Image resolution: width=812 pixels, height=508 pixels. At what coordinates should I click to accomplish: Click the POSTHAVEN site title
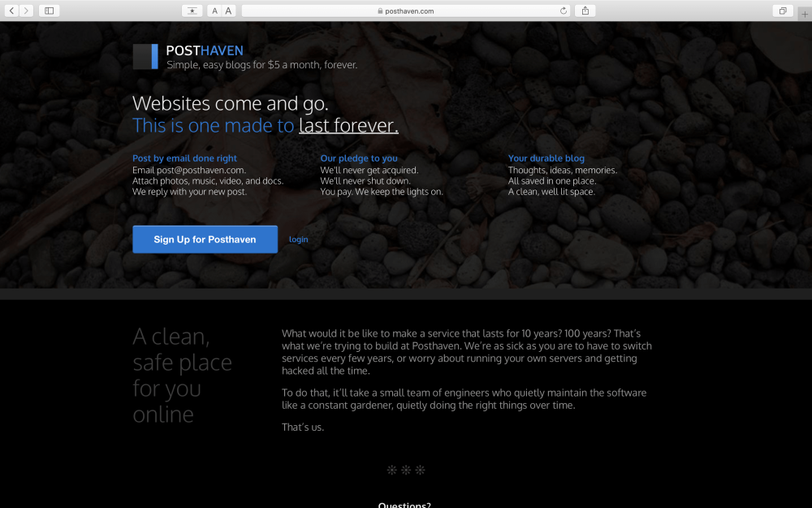pyautogui.click(x=205, y=50)
